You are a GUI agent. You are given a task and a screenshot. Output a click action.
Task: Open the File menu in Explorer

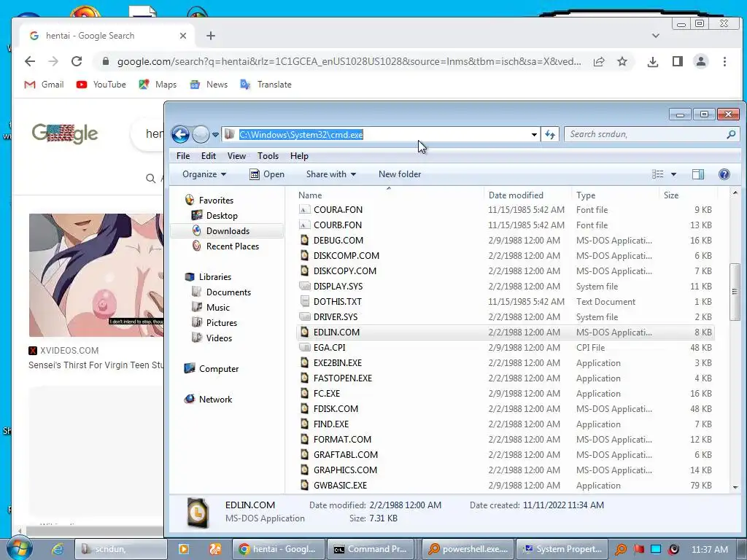point(183,156)
